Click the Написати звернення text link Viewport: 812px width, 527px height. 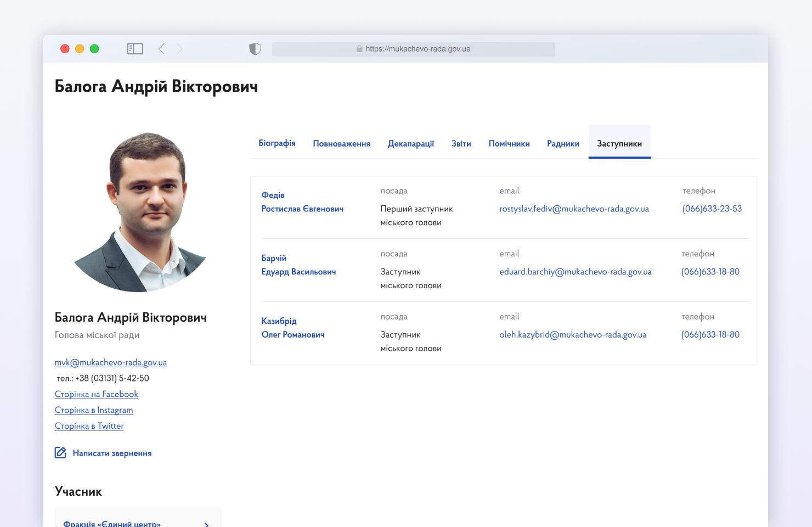(112, 453)
